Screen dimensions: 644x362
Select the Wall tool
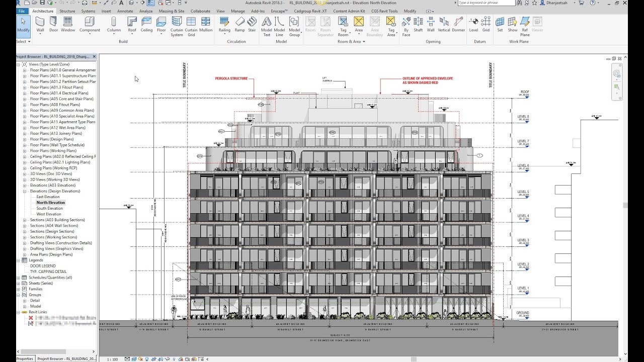tap(39, 24)
